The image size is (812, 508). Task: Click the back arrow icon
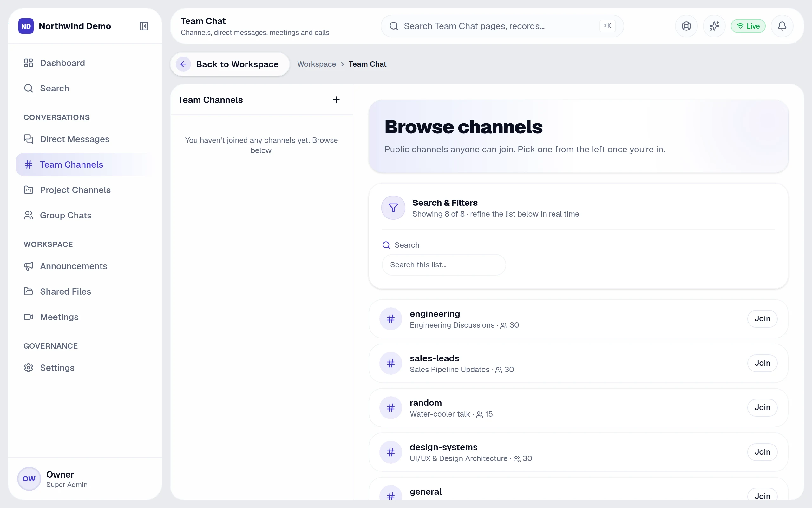183,64
